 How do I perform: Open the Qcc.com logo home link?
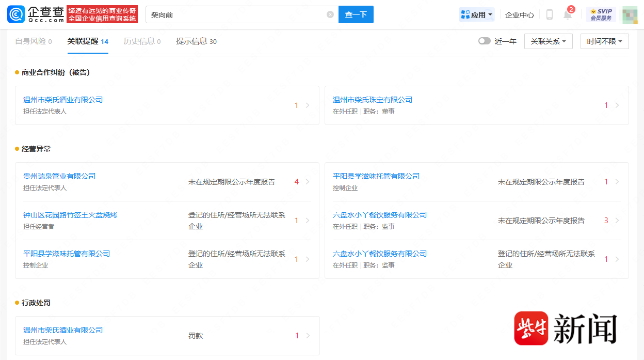(x=36, y=14)
